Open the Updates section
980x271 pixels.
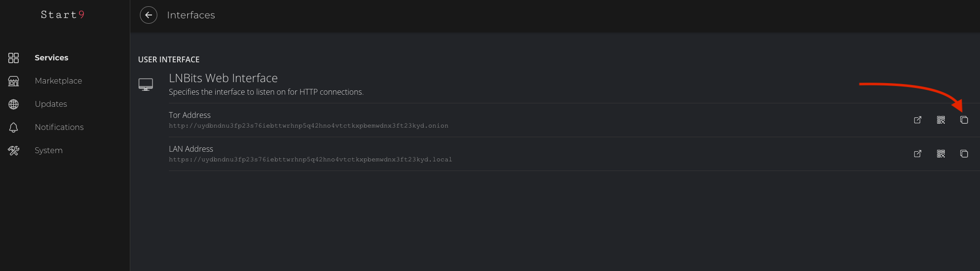pyautogui.click(x=51, y=104)
